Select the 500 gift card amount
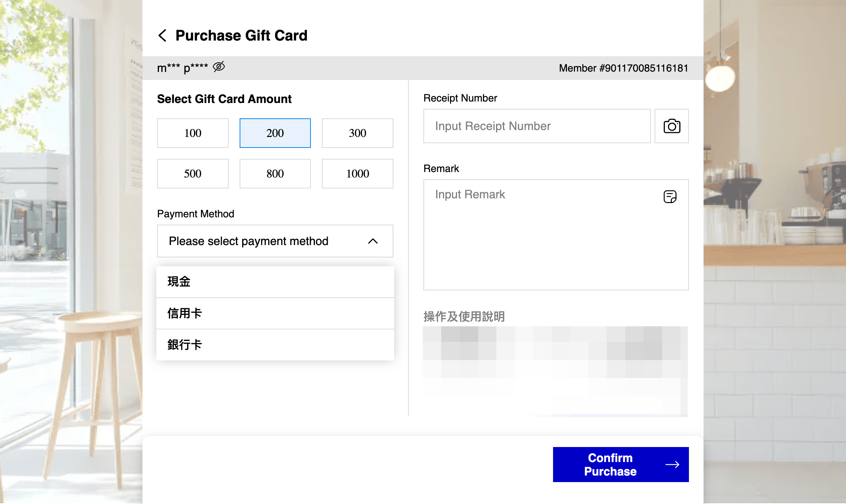Screen dimensions: 846x504 point(193,173)
